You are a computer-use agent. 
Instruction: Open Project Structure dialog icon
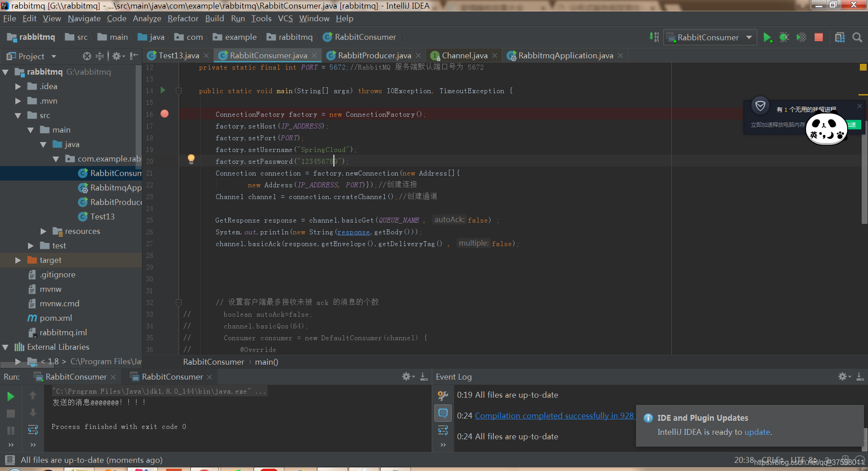tap(840, 38)
